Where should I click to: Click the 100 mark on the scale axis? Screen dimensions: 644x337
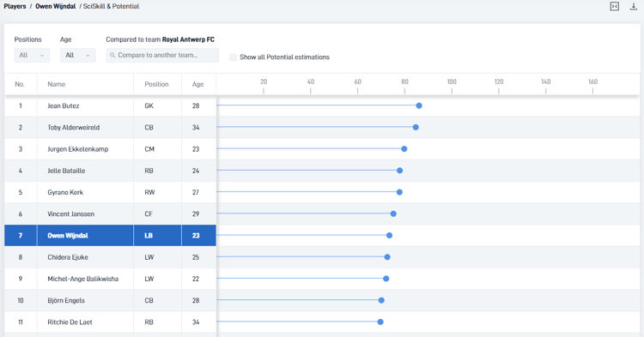click(x=452, y=81)
